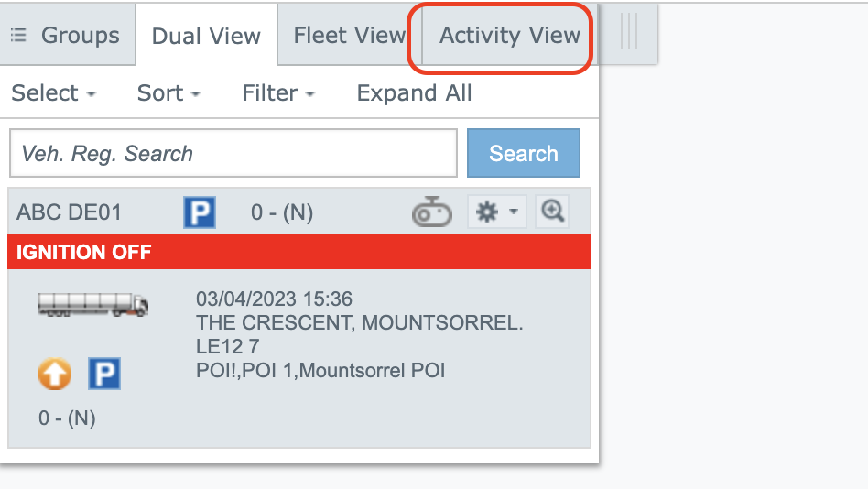Open the Select dropdown menu
This screenshot has height=489, width=868.
coord(54,93)
